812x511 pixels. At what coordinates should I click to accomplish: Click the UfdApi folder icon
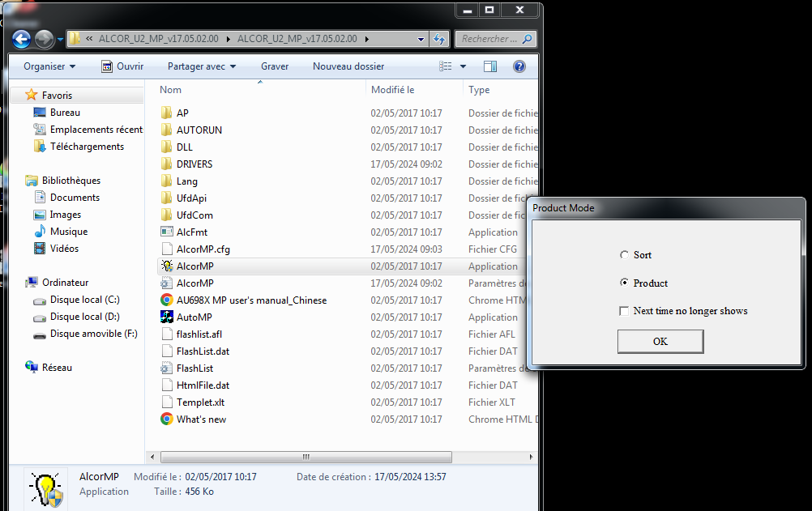[167, 198]
